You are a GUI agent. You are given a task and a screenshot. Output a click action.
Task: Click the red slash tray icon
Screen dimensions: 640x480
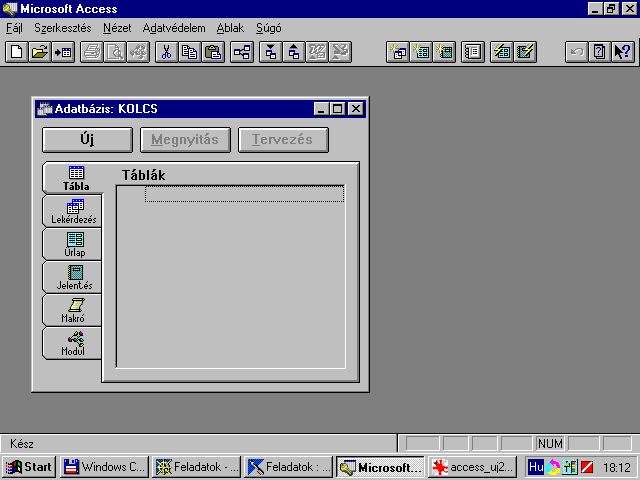[587, 467]
